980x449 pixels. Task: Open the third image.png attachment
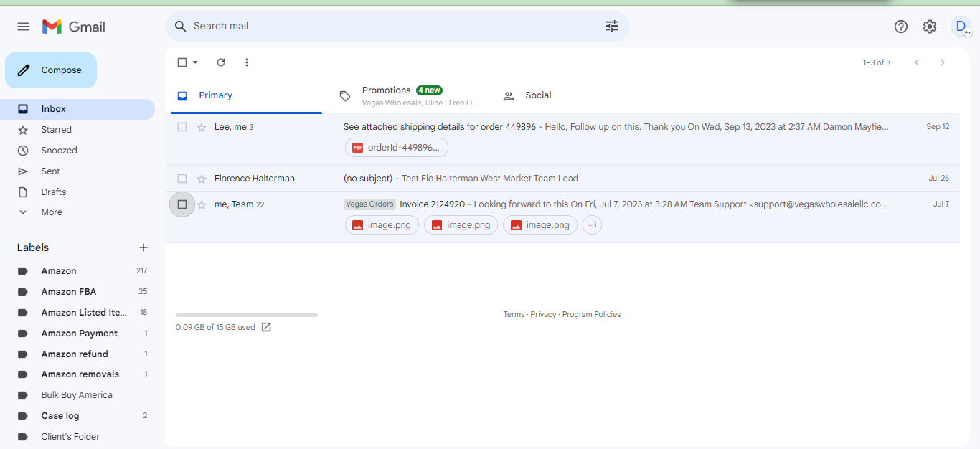click(540, 225)
